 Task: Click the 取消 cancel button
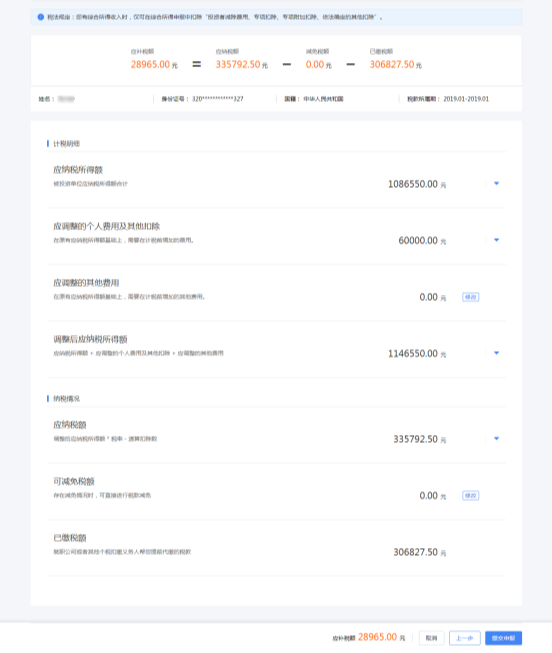[431, 638]
